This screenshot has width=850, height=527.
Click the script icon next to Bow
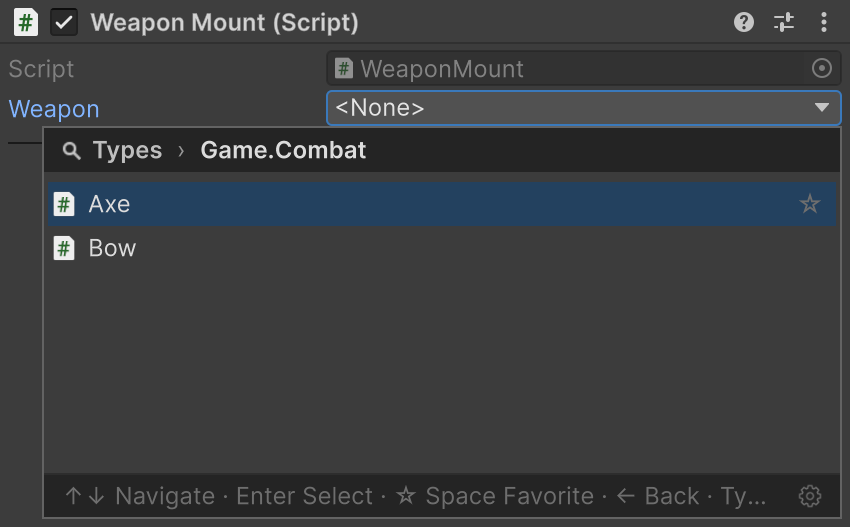64,249
